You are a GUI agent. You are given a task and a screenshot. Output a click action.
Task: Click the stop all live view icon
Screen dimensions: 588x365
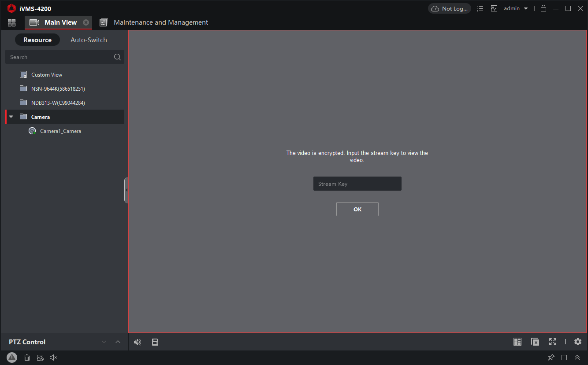535,342
